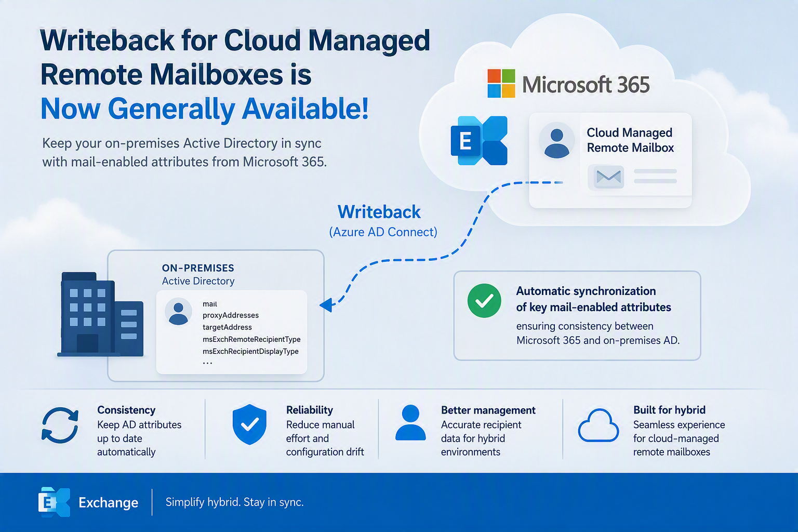The image size is (798, 532).
Task: Select the "Microsoft 365" wordmark text
Action: [586, 85]
